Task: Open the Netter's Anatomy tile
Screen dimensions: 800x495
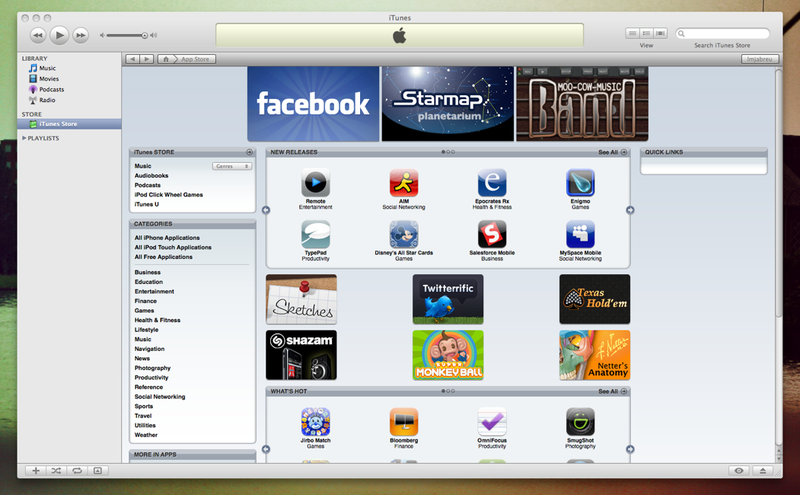Action: click(594, 355)
